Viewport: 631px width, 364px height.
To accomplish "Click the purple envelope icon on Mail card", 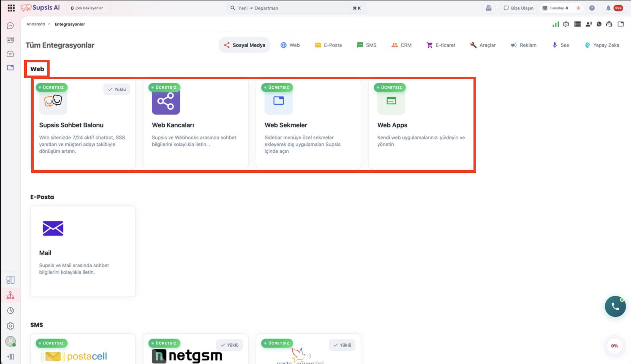I will coord(53,228).
